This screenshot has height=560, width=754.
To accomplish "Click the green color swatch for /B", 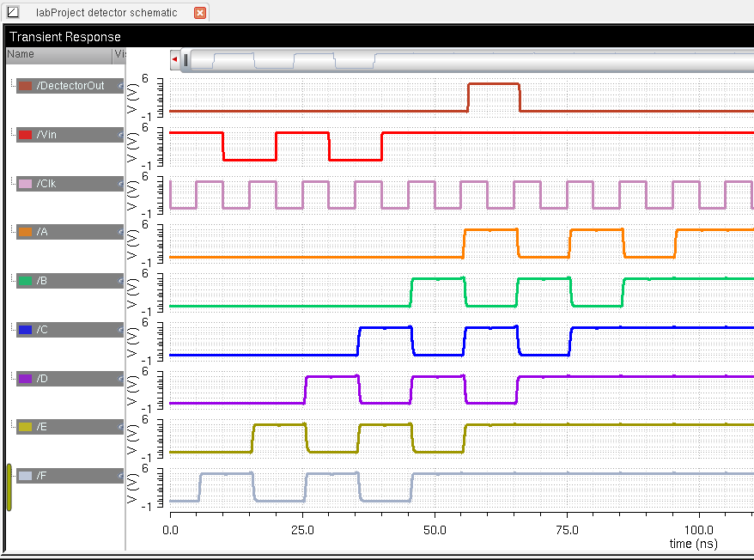I will coord(25,282).
